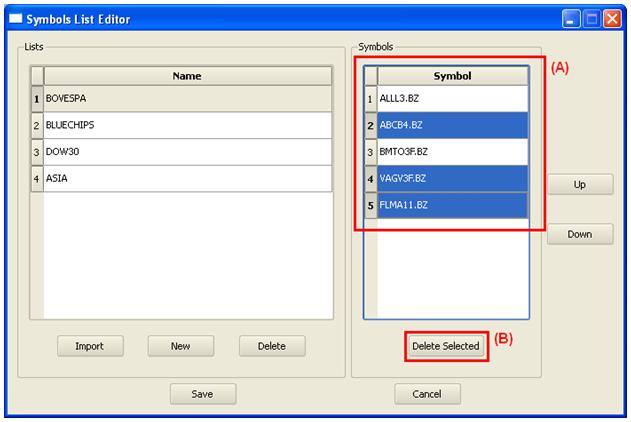Click the Symbol column header
The image size is (631, 422).
[x=452, y=76]
